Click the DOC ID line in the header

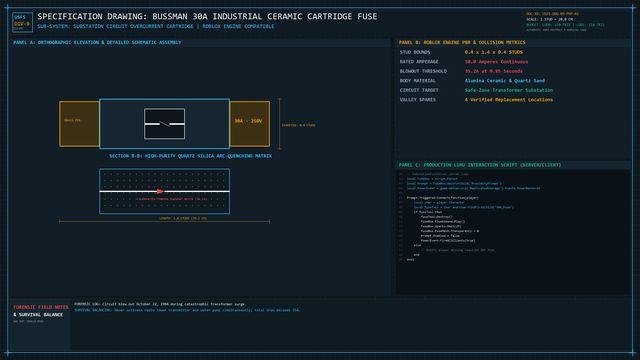point(552,14)
